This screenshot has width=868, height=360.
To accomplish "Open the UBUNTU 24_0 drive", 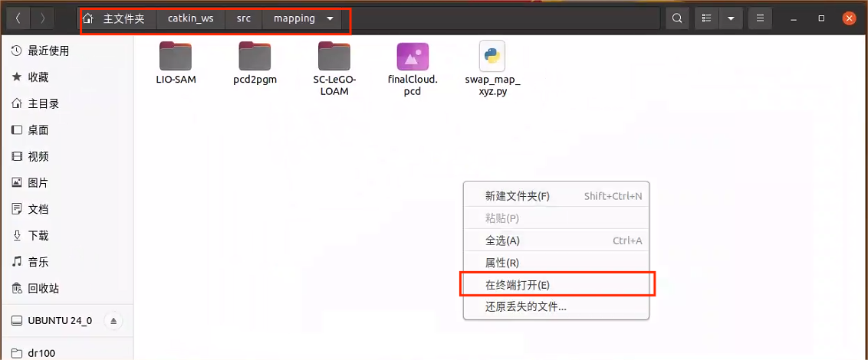I will pyautogui.click(x=60, y=321).
